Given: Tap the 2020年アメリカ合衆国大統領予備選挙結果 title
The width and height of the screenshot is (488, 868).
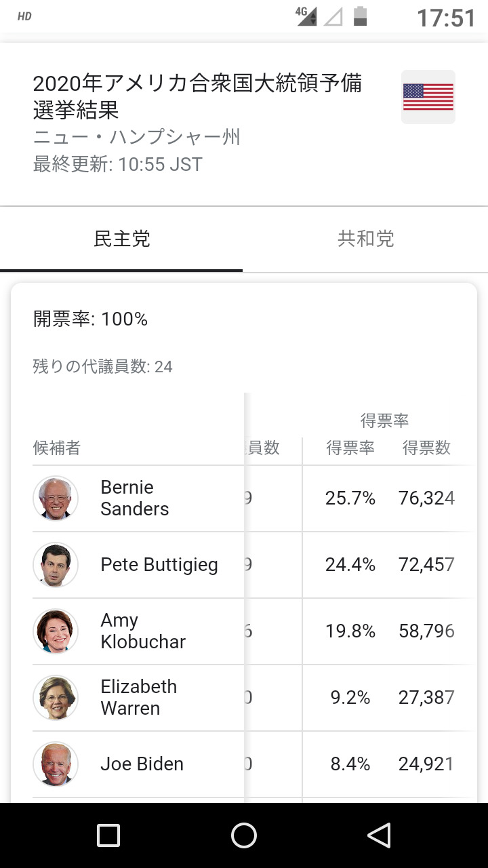Looking at the screenshot, I should pyautogui.click(x=197, y=96).
